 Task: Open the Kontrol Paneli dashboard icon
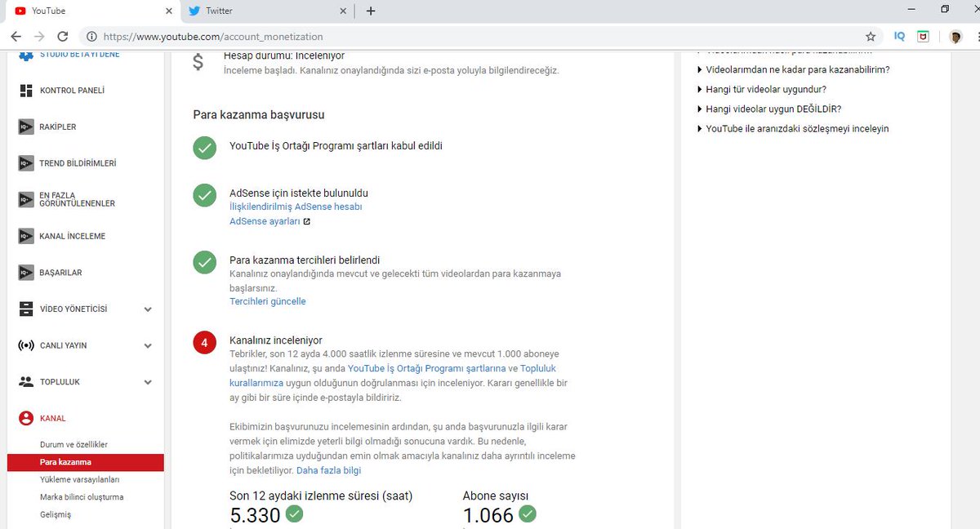click(26, 91)
